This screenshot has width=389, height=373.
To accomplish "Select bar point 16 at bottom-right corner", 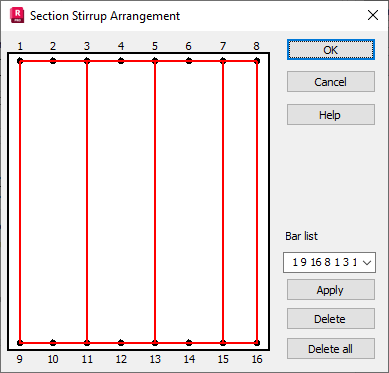I will tap(257, 343).
